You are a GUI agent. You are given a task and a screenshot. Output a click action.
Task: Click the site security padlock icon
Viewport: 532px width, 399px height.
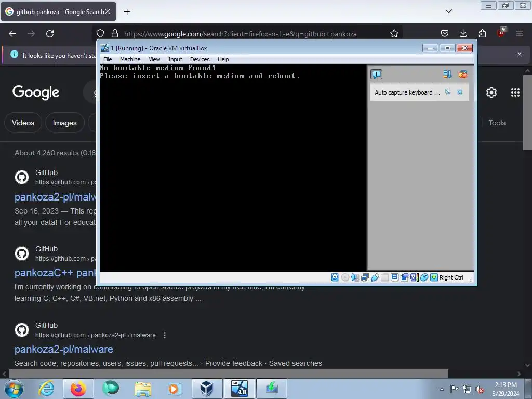tap(115, 33)
